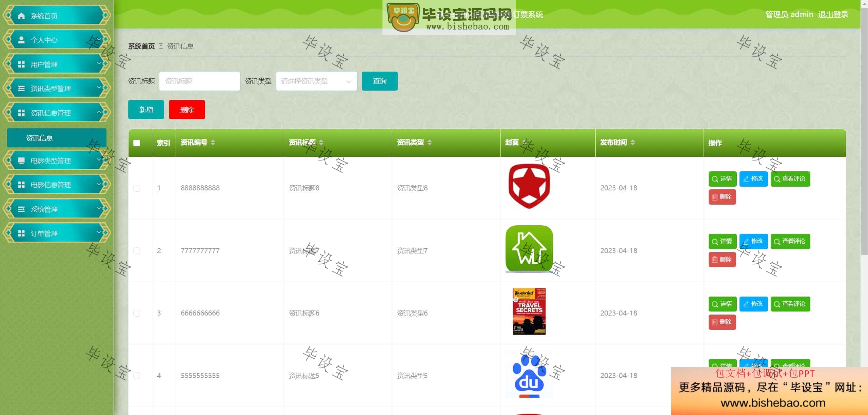Expand the 订单管理 menu chevron
This screenshot has height=415, width=868.
pos(99,232)
